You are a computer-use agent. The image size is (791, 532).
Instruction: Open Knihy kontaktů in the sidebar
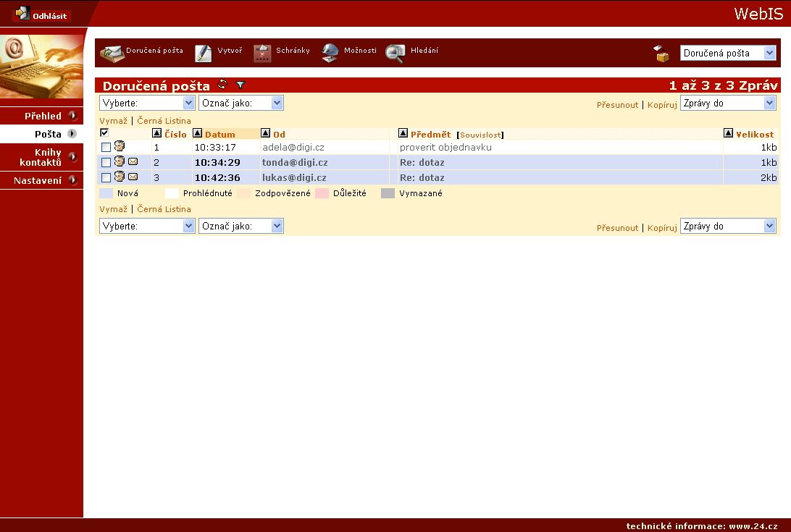[41, 157]
